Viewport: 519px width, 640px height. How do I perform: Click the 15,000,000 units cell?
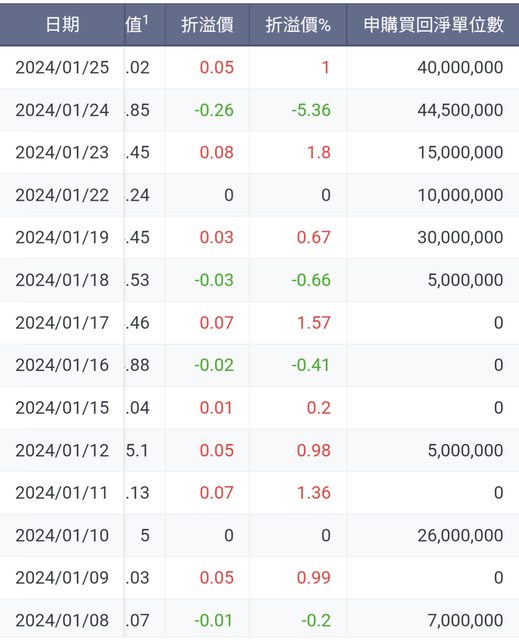tap(460, 152)
